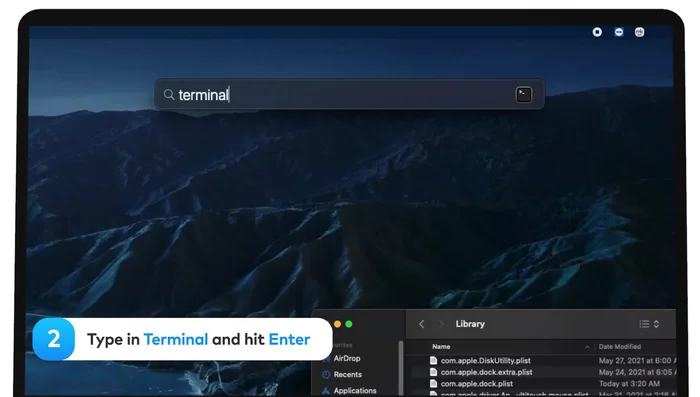Image resolution: width=700 pixels, height=397 pixels.
Task: Go back in the Finder Library window
Action: point(421,324)
